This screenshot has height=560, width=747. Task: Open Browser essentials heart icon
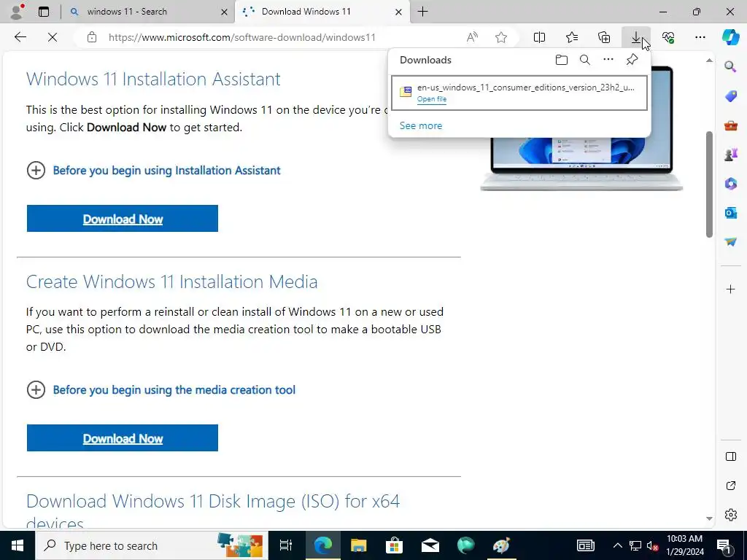pyautogui.click(x=668, y=37)
